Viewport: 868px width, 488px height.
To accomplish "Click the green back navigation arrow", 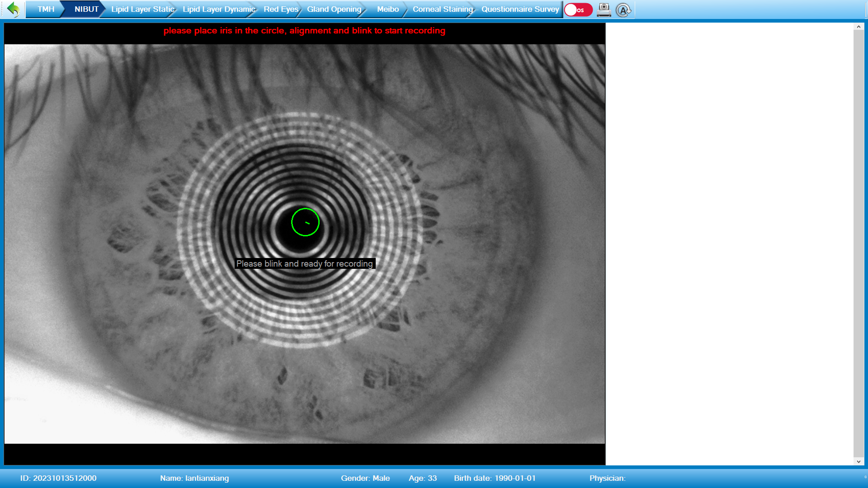I will click(x=13, y=9).
